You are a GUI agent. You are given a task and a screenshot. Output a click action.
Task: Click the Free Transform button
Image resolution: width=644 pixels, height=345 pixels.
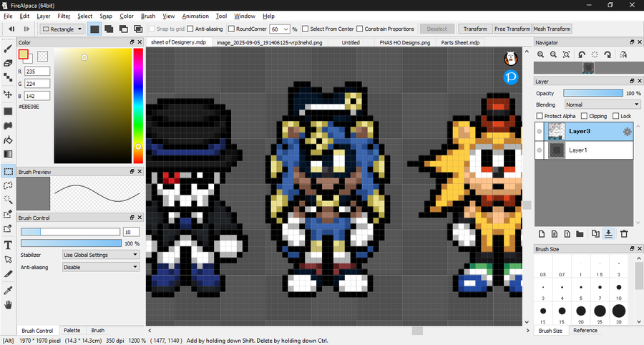(x=512, y=29)
